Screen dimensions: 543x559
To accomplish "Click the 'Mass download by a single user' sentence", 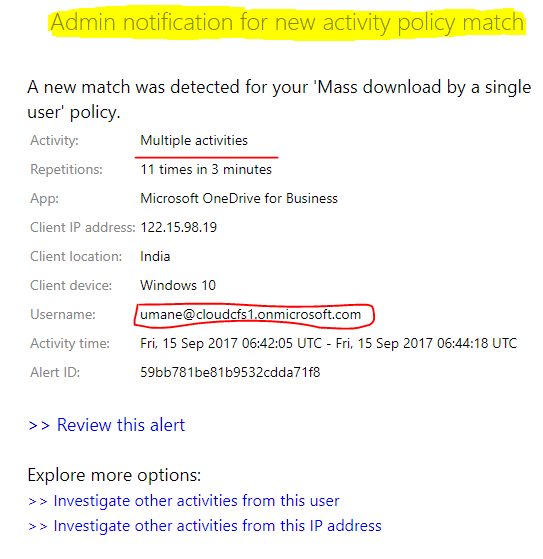I will point(279,100).
